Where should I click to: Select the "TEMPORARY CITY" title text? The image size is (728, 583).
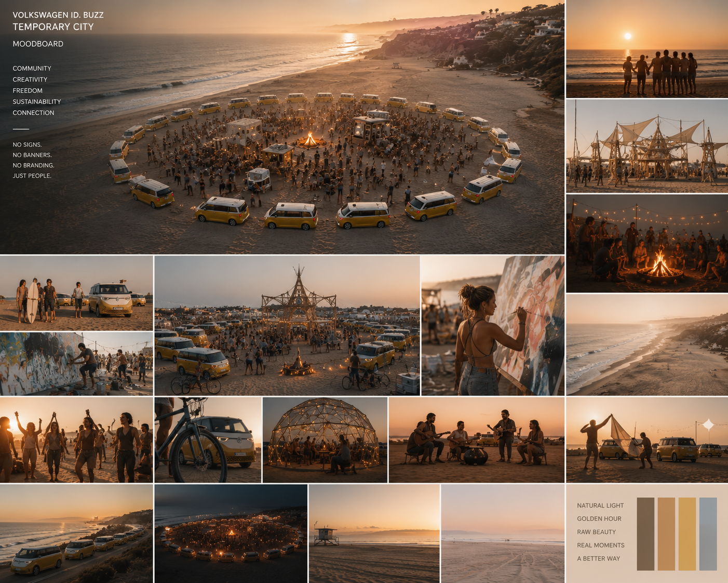(x=53, y=27)
